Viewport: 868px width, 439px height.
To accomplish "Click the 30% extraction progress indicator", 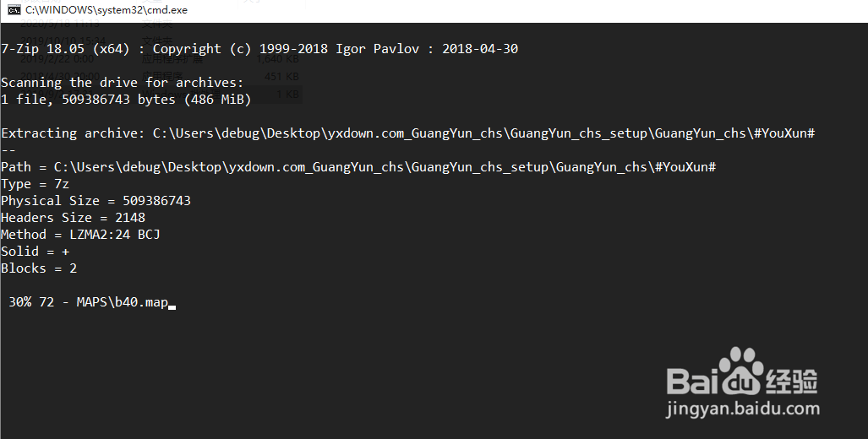I will [20, 302].
